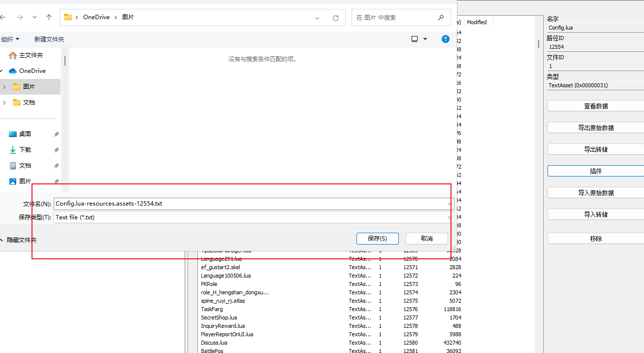Click 插件 button
Image resolution: width=644 pixels, height=353 pixels.
(x=596, y=171)
